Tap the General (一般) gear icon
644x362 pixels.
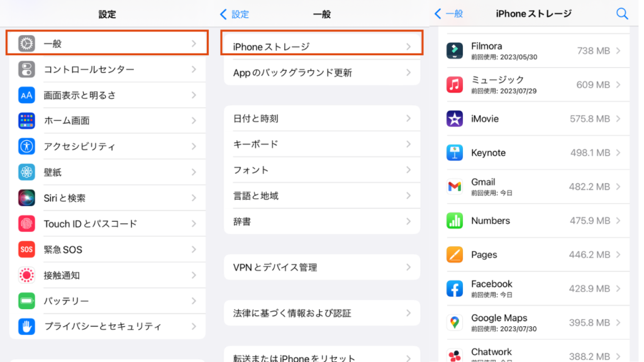(26, 43)
